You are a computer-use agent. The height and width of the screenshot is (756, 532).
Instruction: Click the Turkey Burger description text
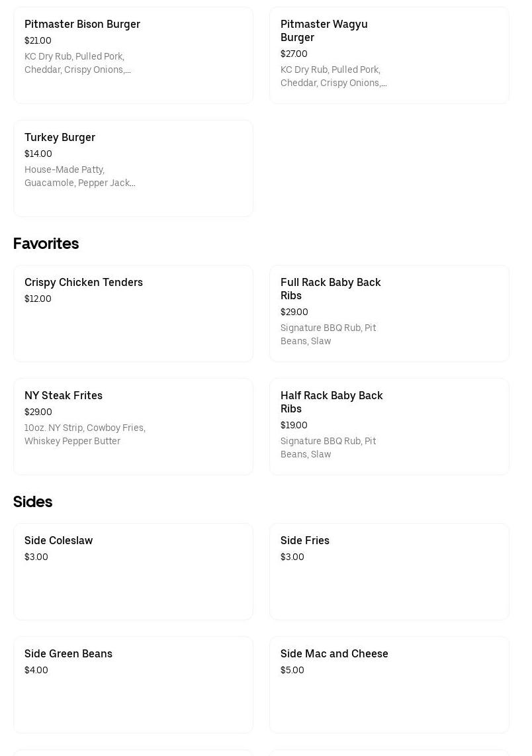(79, 176)
